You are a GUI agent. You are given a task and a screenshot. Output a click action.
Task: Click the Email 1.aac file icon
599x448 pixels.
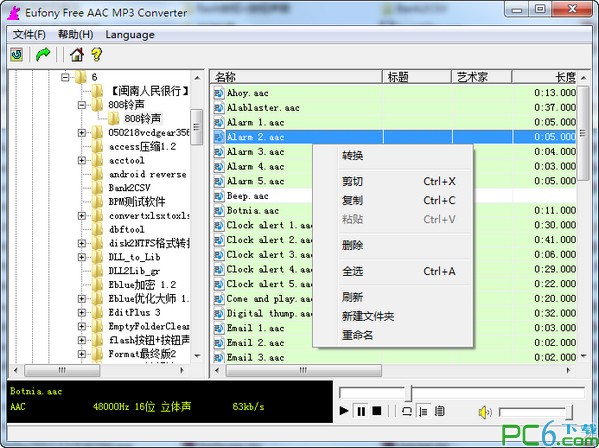[x=219, y=328]
